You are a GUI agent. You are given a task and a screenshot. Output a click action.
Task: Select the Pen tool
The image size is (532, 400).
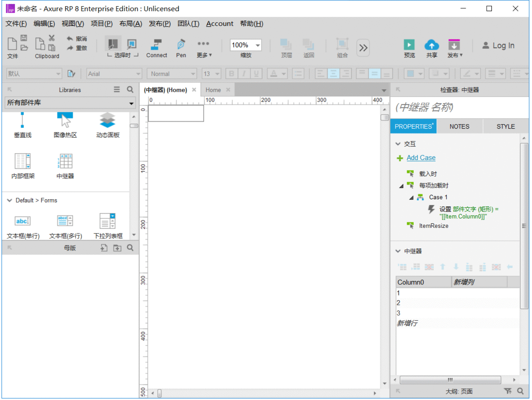tap(181, 49)
